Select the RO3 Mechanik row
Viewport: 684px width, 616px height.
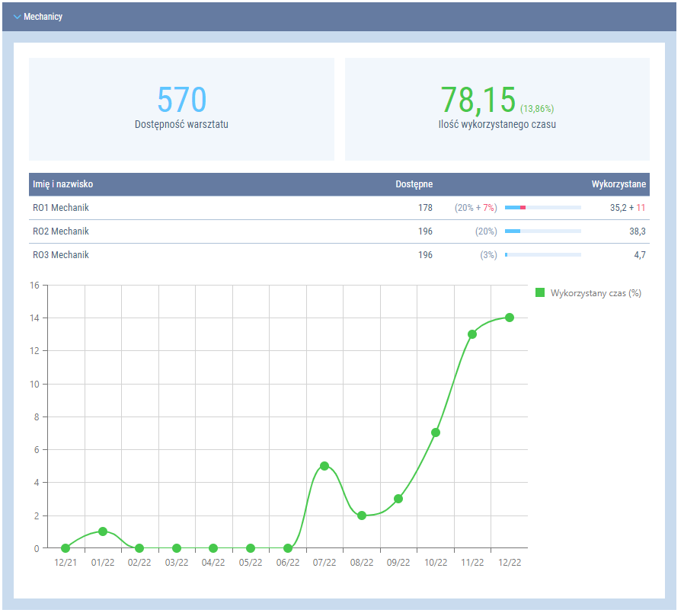pos(61,255)
